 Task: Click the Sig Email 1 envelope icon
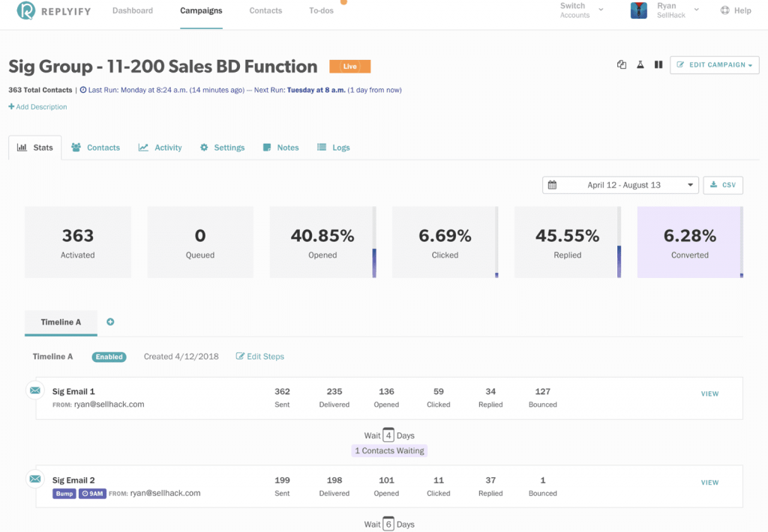point(34,390)
